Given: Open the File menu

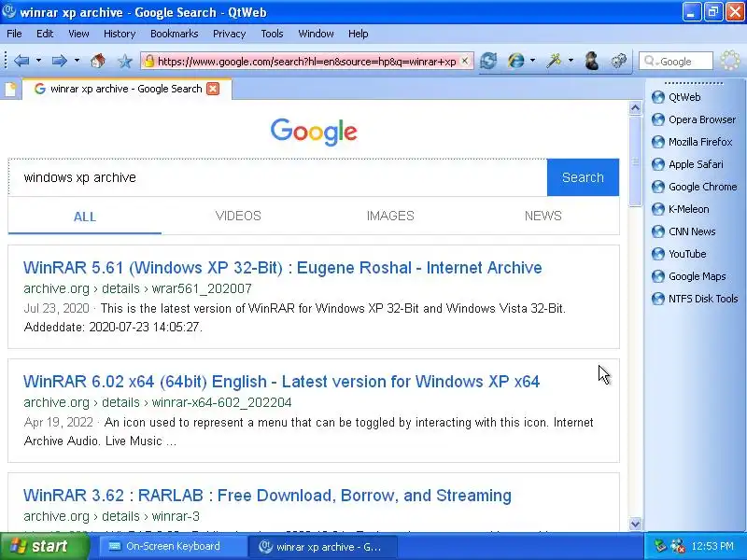Looking at the screenshot, I should click(14, 34).
